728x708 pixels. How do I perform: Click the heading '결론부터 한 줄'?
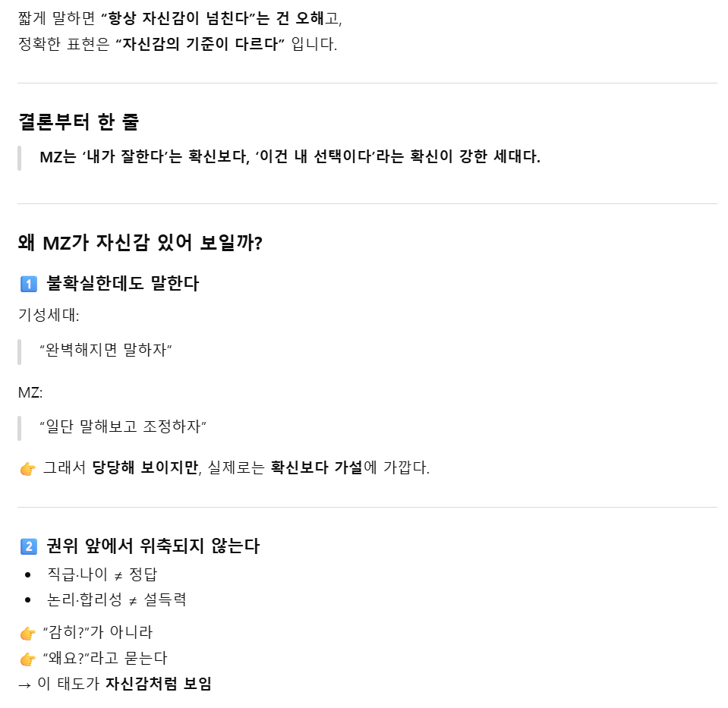point(78,121)
